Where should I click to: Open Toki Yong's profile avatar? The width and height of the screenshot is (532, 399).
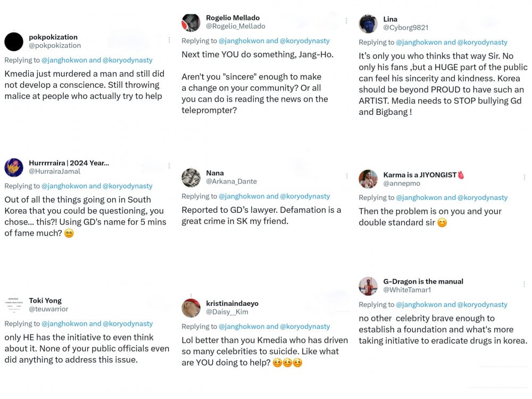click(x=14, y=305)
